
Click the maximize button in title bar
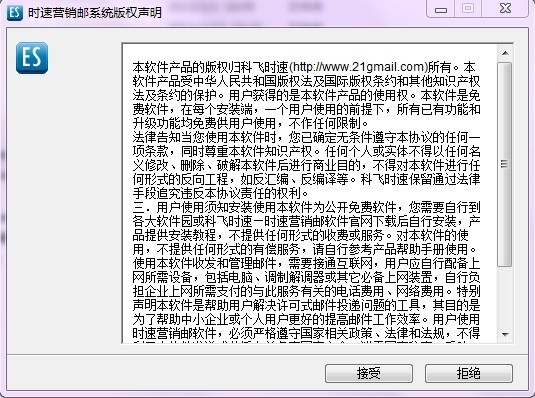tap(468, 9)
